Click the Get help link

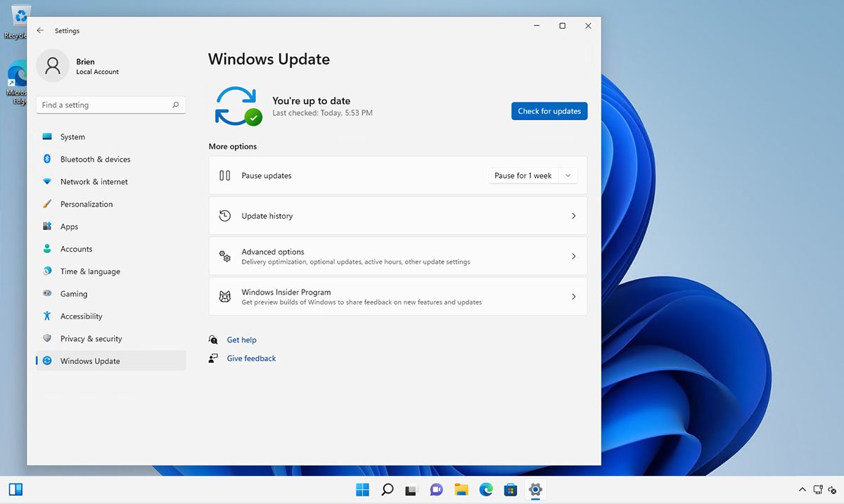tap(241, 340)
